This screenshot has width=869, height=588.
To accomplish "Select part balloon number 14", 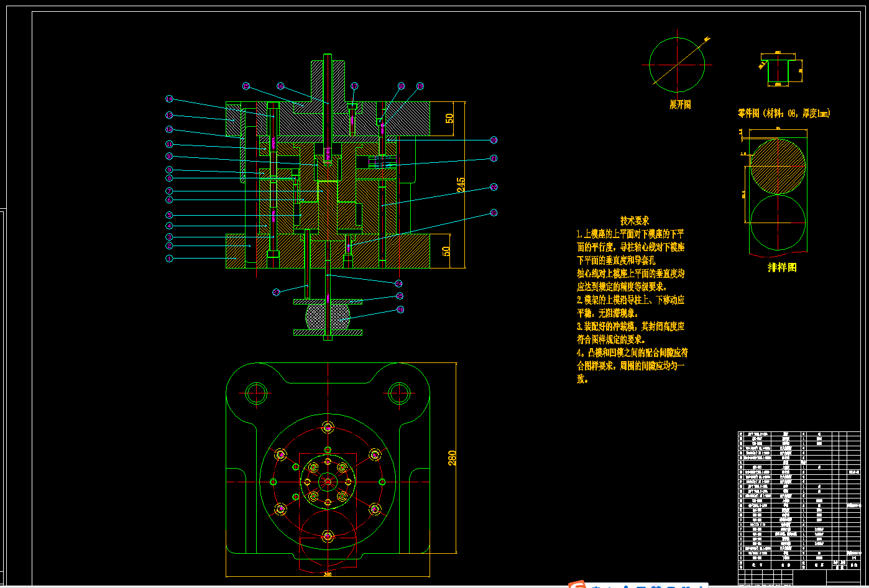I will tap(169, 99).
